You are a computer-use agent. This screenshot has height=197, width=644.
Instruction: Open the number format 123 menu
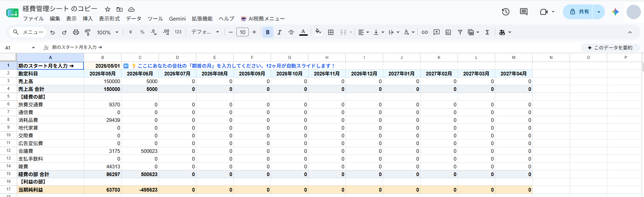[x=178, y=32]
